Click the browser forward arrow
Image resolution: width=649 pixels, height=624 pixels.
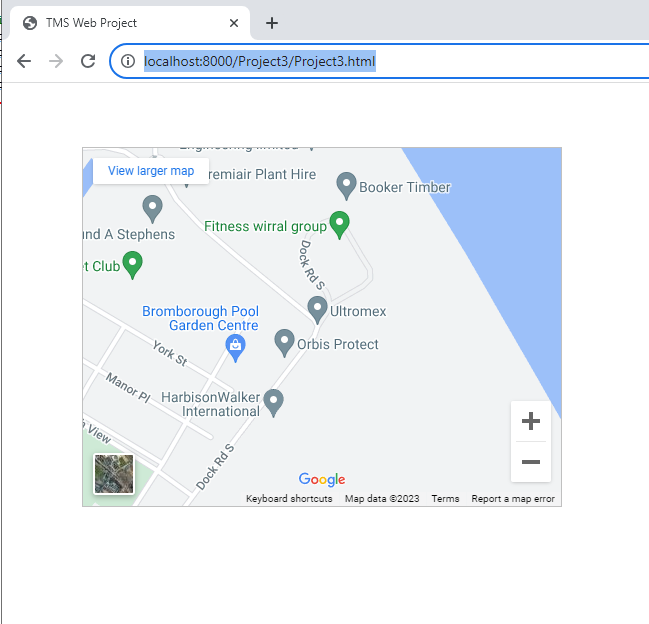[56, 61]
